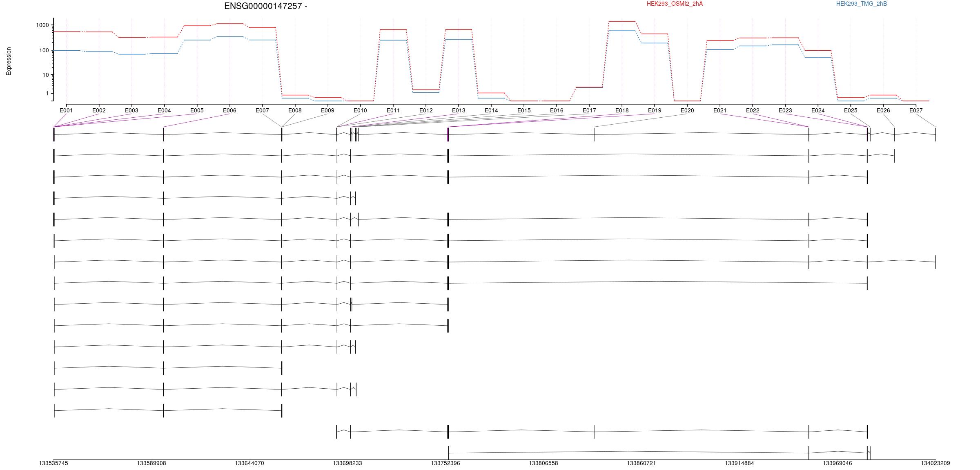Click exon label E027
This screenshot has height=470, width=980.
point(916,110)
